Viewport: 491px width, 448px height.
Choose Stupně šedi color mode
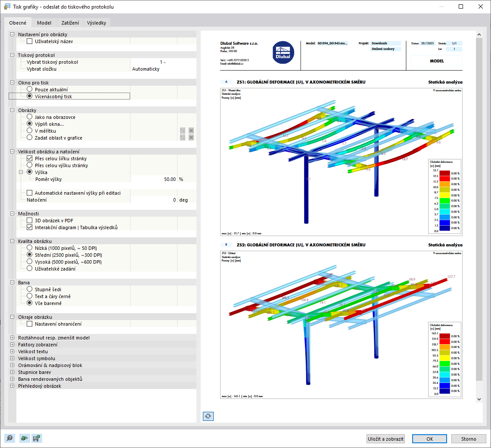point(29,289)
